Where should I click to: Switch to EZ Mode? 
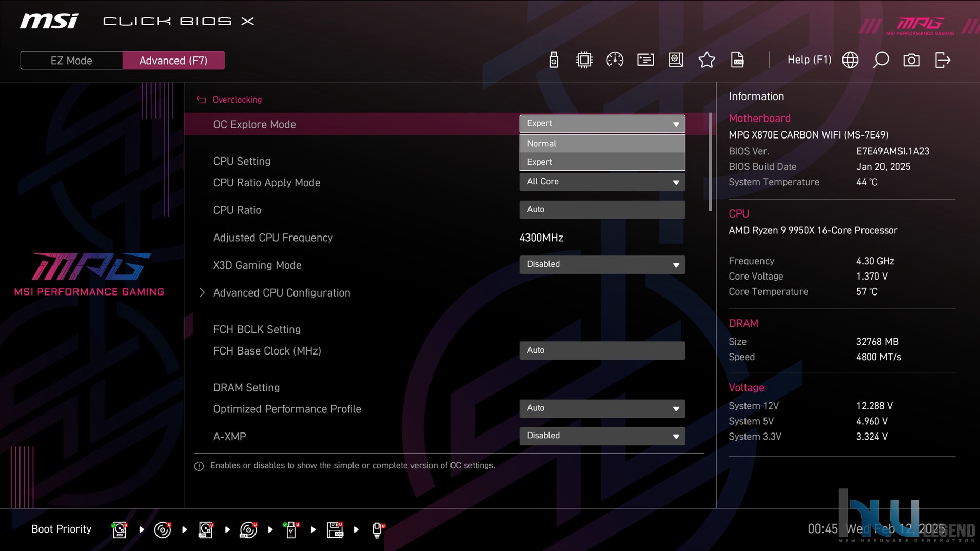tap(71, 61)
